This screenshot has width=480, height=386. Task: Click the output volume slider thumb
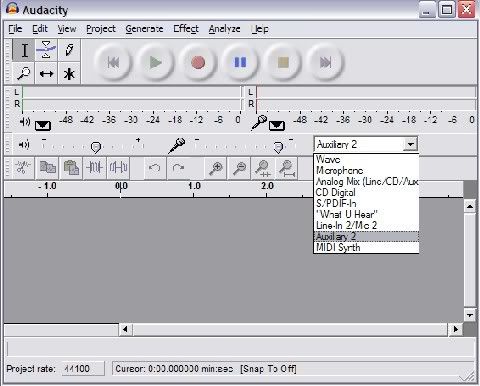coord(96,147)
